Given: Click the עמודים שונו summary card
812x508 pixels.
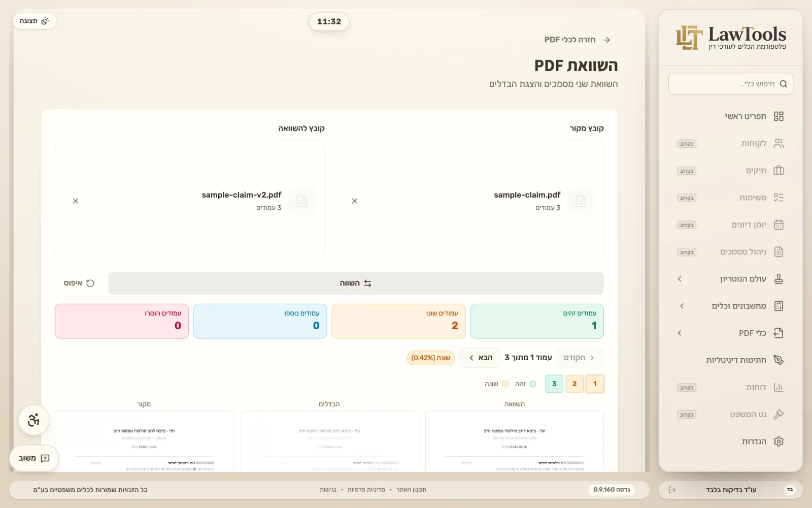Looking at the screenshot, I should [x=398, y=321].
